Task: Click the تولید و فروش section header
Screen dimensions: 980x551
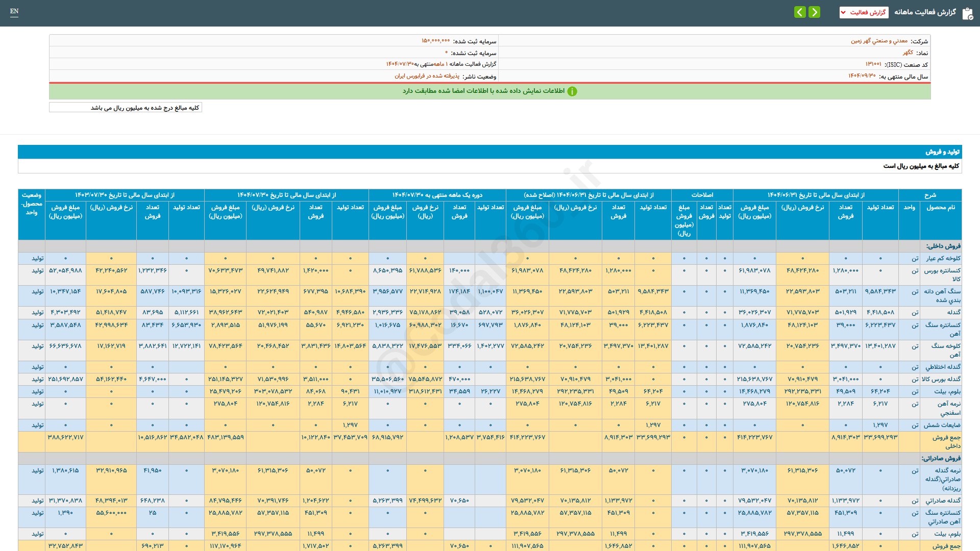Action: coord(942,152)
